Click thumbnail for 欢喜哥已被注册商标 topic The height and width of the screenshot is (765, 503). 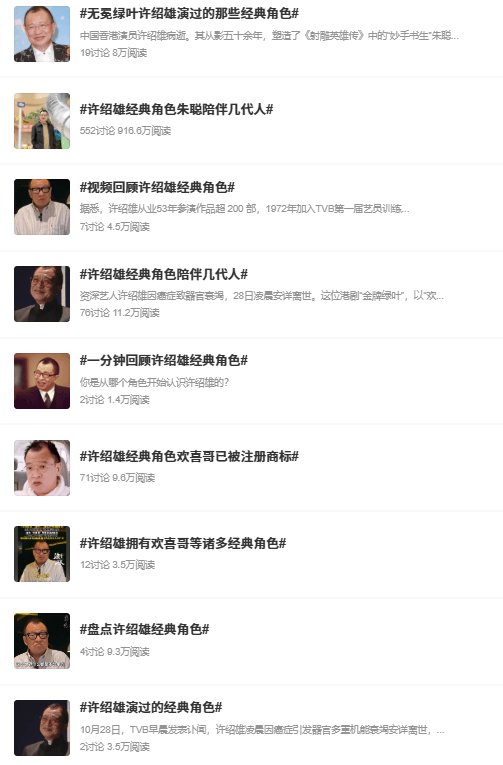click(42, 467)
